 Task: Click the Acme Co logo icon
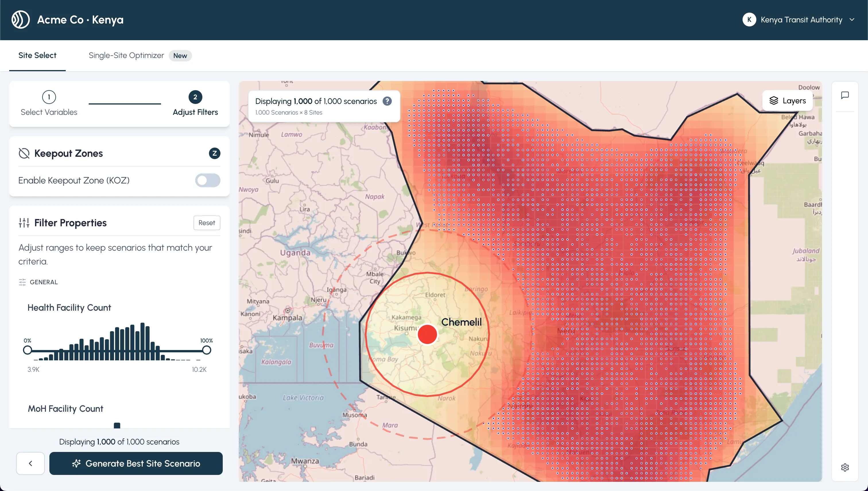click(21, 20)
